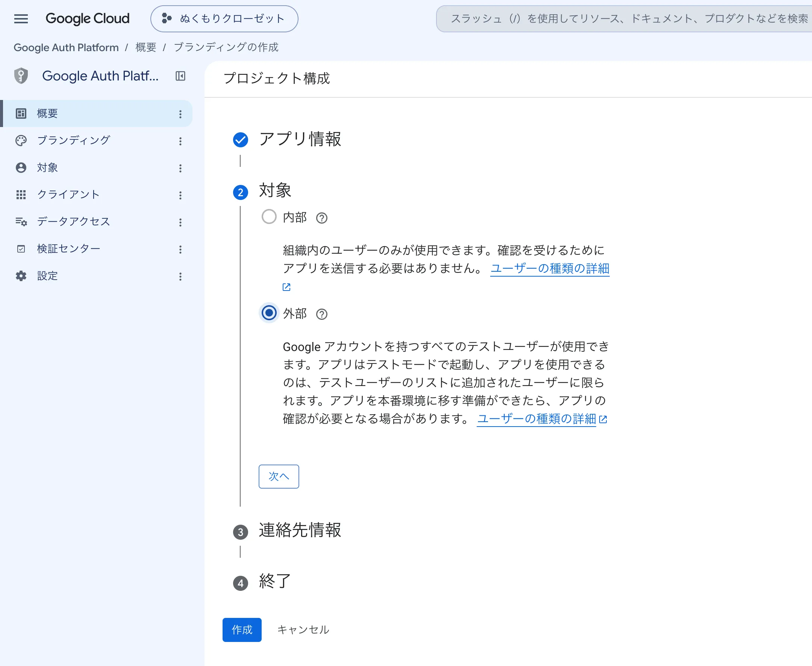Screen dimensions: 812x666
Task: Click the project picker dots icon
Action: tap(167, 18)
